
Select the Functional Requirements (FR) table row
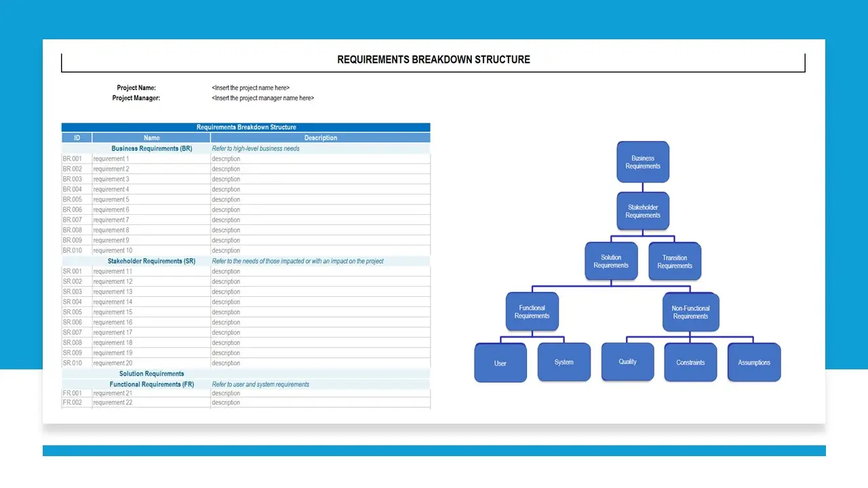tap(151, 384)
